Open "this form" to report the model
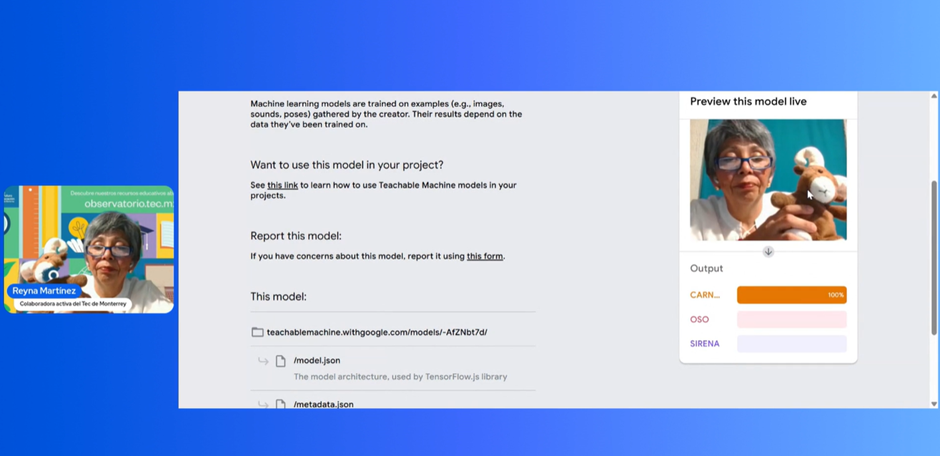 [485, 256]
